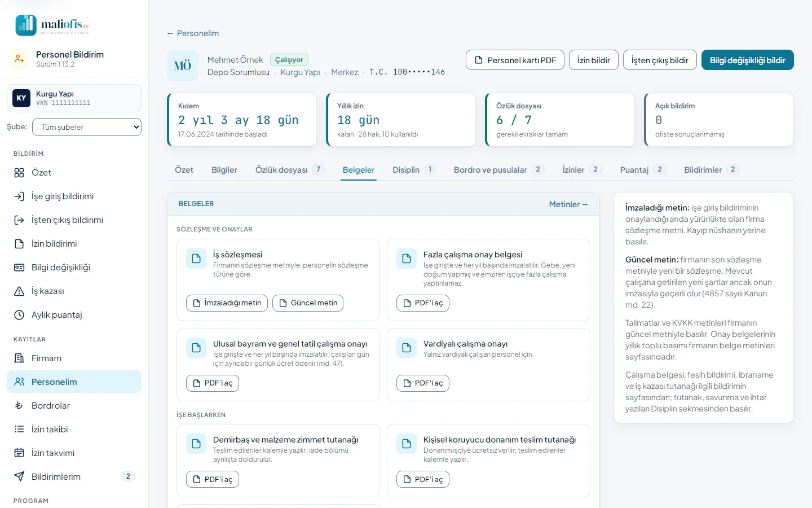The width and height of the screenshot is (812, 508).
Task: Select Bilgi değişikliği in sidebar
Action: click(74, 268)
